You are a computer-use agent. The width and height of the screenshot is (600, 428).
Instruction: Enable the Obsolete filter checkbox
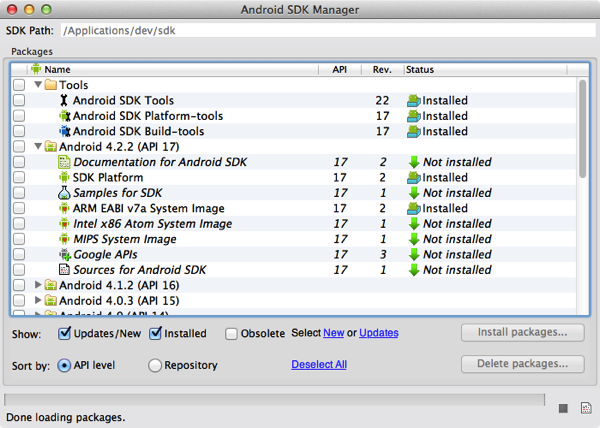(231, 334)
